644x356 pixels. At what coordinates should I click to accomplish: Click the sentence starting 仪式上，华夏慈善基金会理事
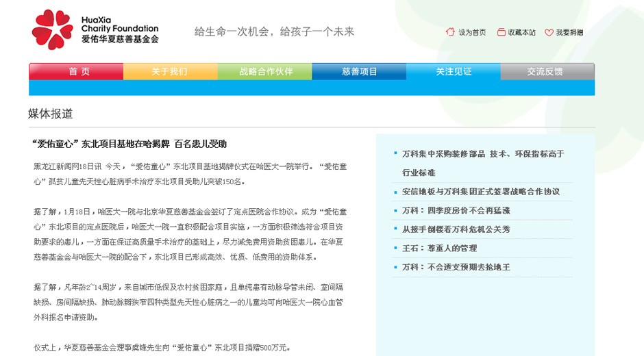pyautogui.click(x=162, y=348)
